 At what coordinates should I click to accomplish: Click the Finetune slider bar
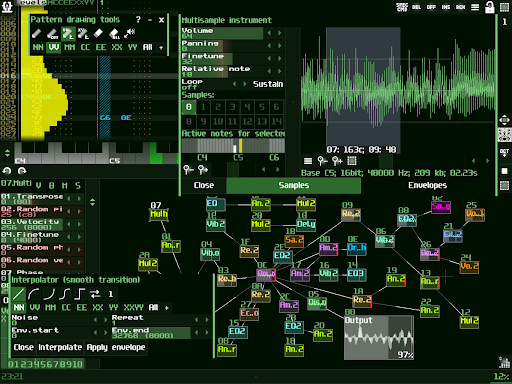click(x=223, y=58)
